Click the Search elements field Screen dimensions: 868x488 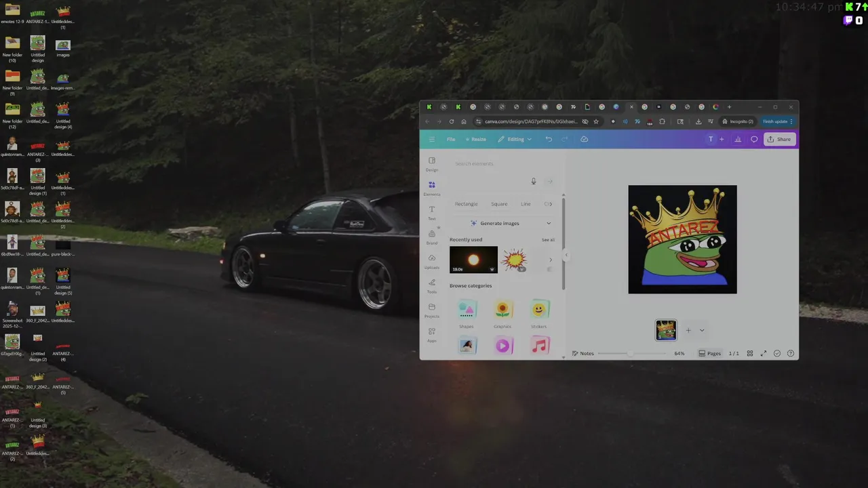tap(502, 163)
